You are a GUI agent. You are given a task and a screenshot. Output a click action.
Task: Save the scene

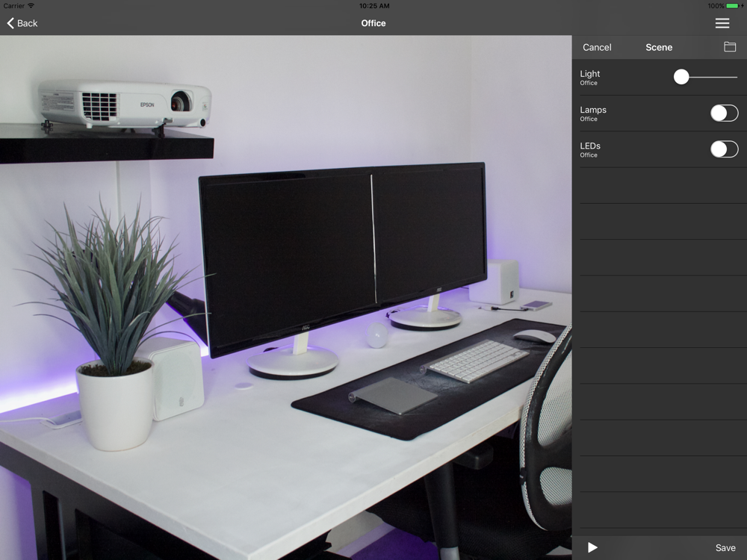click(725, 547)
